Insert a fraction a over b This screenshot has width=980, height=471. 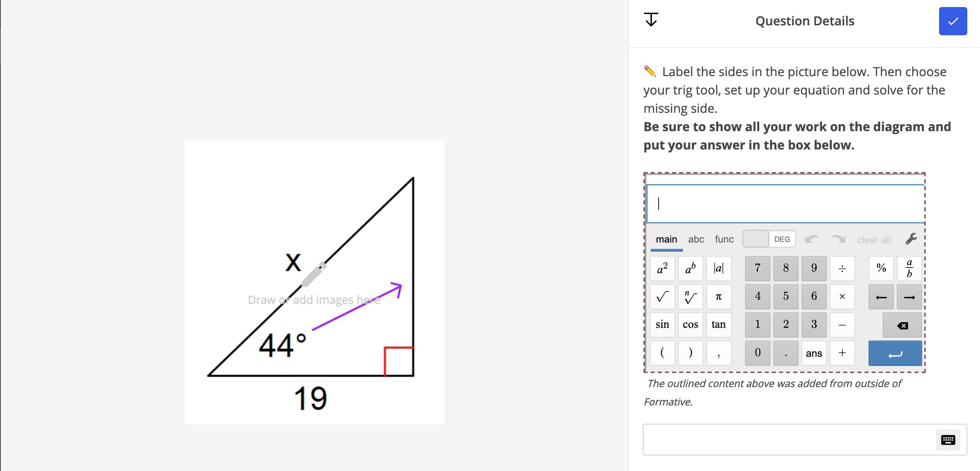[x=909, y=268]
